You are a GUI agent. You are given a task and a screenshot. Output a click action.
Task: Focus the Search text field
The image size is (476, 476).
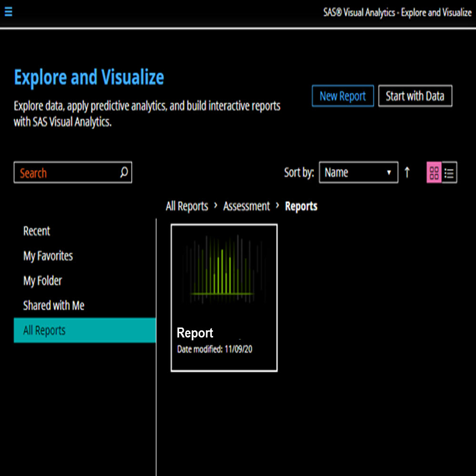pos(67,173)
